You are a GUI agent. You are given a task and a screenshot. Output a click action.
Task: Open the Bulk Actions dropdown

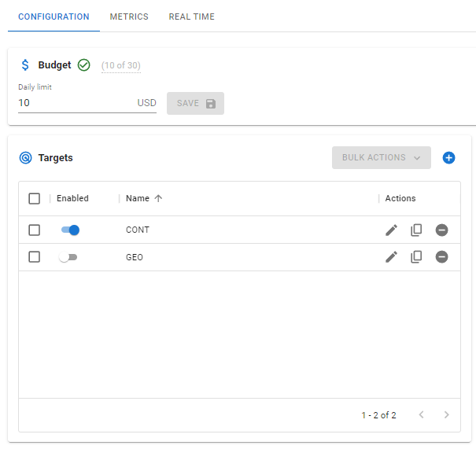(381, 157)
